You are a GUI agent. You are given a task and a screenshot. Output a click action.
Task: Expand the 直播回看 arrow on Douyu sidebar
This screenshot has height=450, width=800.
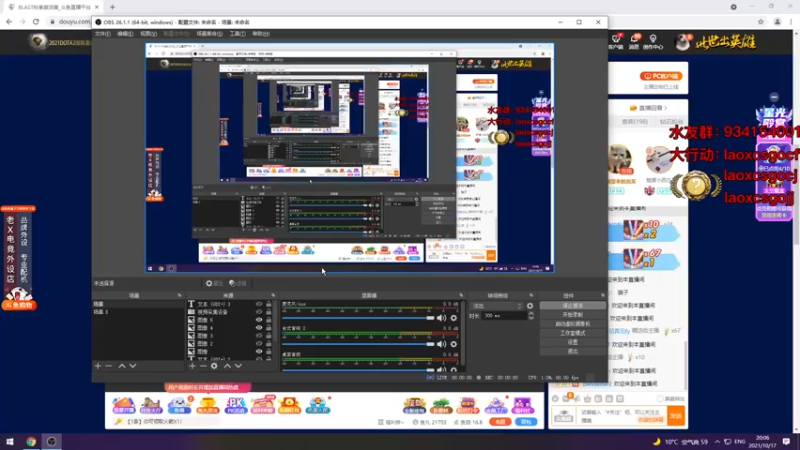pyautogui.click(x=665, y=108)
